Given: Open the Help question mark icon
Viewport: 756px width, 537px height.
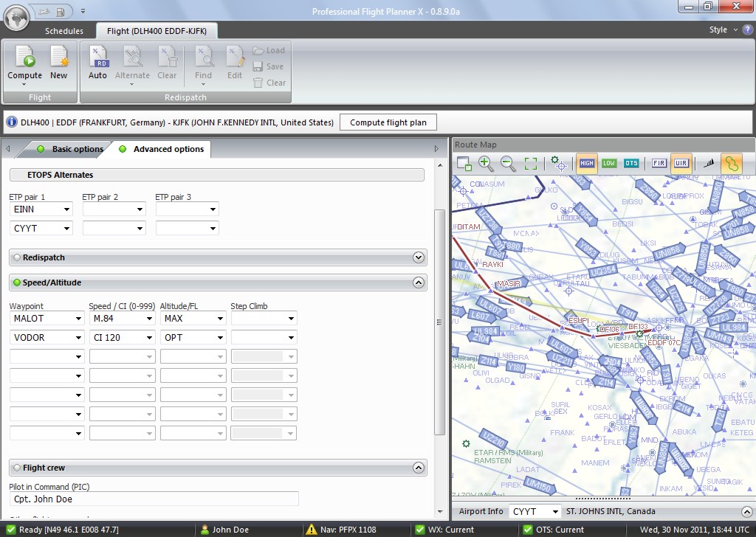Looking at the screenshot, I should tap(748, 30).
